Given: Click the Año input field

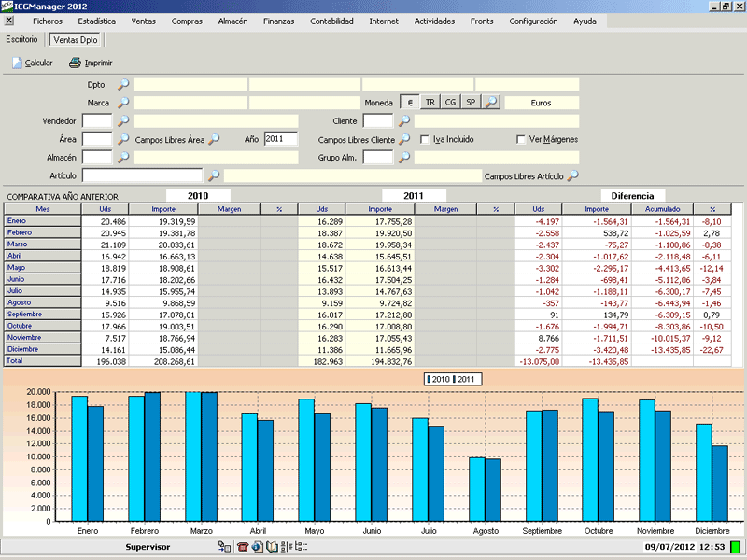Looking at the screenshot, I should pos(280,139).
